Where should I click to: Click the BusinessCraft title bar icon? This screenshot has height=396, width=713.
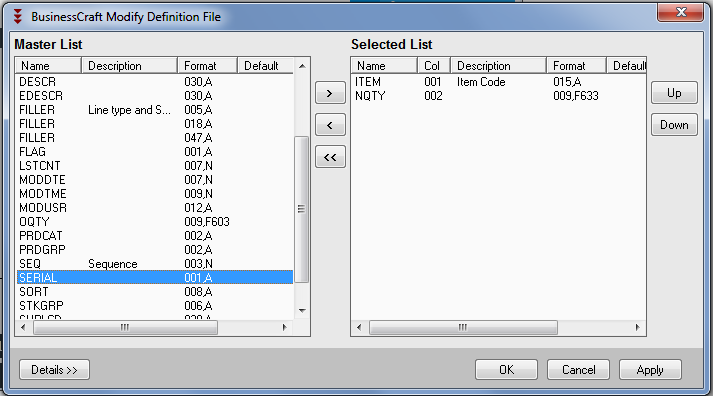click(18, 16)
